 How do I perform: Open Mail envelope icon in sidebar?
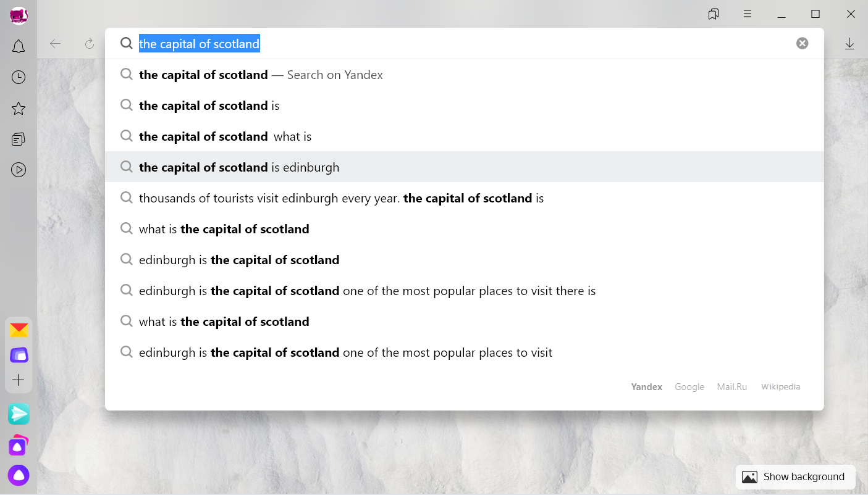pos(19,330)
